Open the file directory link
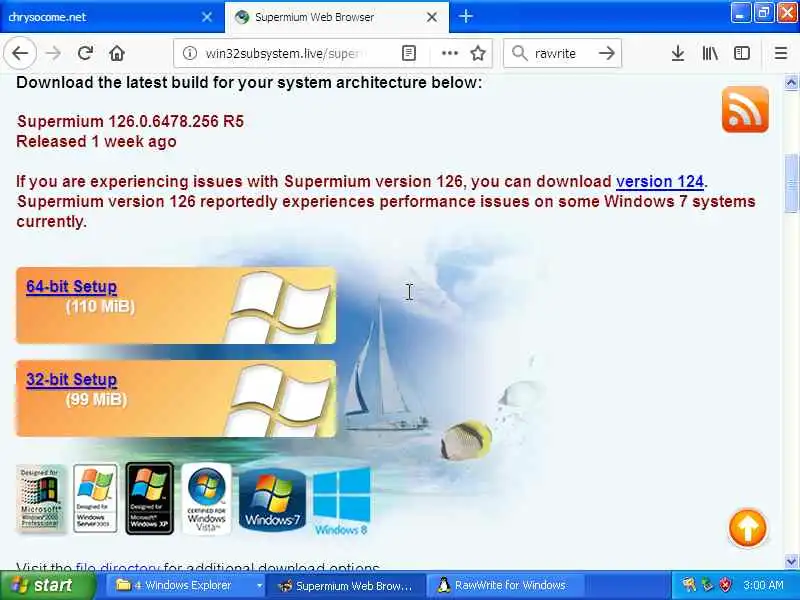 pyautogui.click(x=118, y=566)
